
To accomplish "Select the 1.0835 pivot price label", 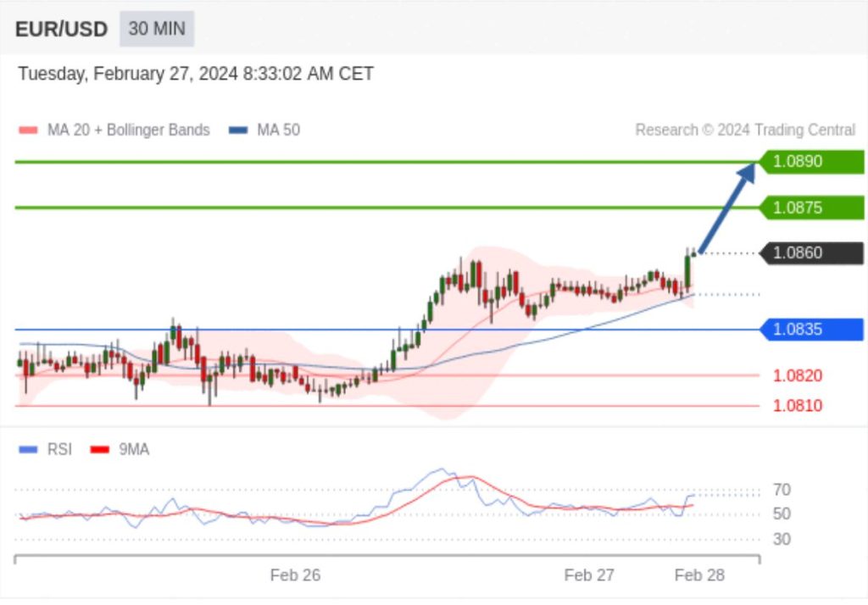I will tap(811, 330).
